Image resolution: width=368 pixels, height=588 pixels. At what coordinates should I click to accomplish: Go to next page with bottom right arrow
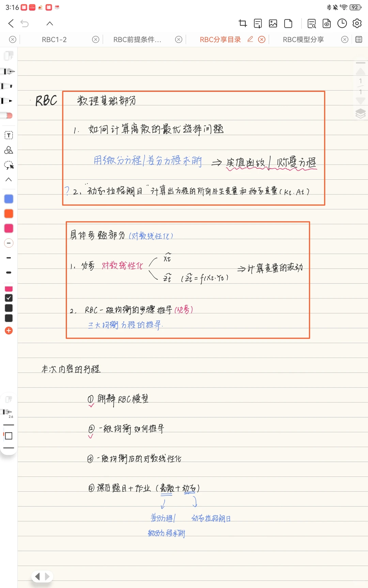click(47, 576)
